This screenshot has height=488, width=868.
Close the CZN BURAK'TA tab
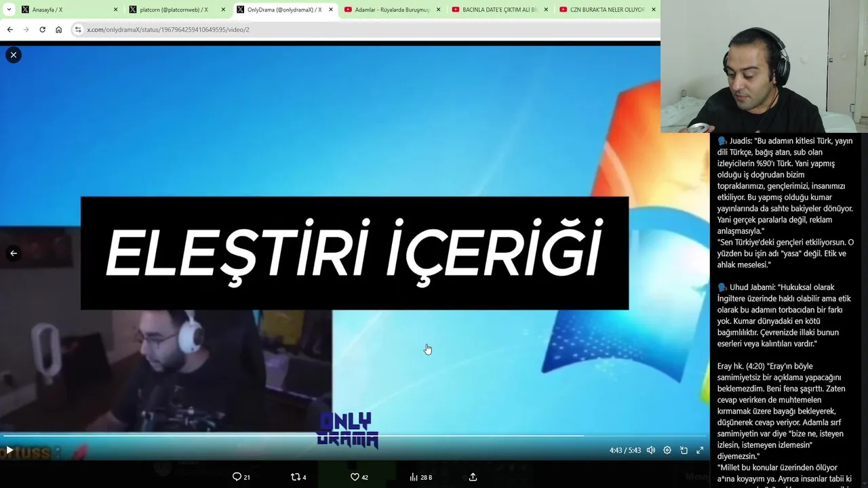654,9
